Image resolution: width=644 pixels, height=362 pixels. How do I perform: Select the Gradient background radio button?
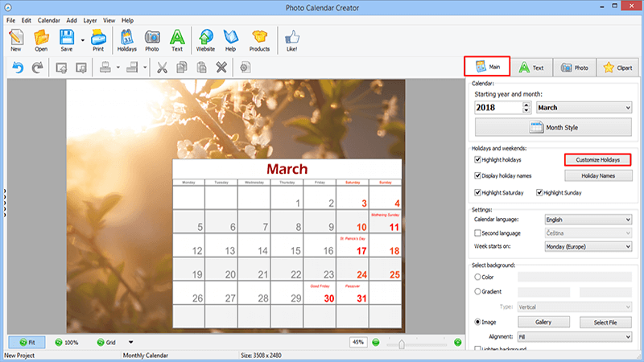[x=477, y=291]
